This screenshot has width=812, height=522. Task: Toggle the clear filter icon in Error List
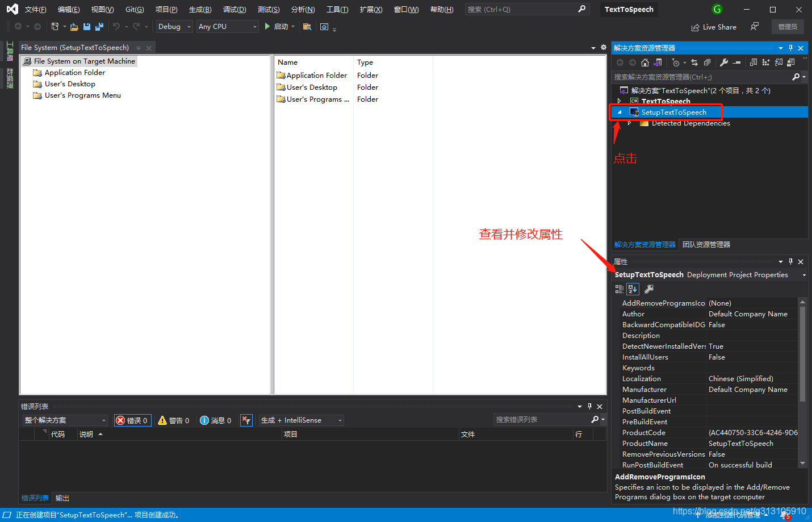point(246,420)
